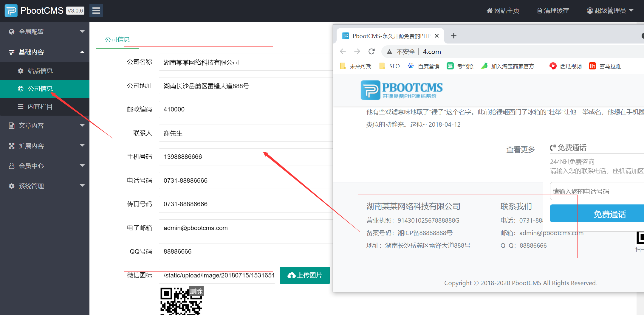Click the 公司地址 input field

[x=246, y=86]
